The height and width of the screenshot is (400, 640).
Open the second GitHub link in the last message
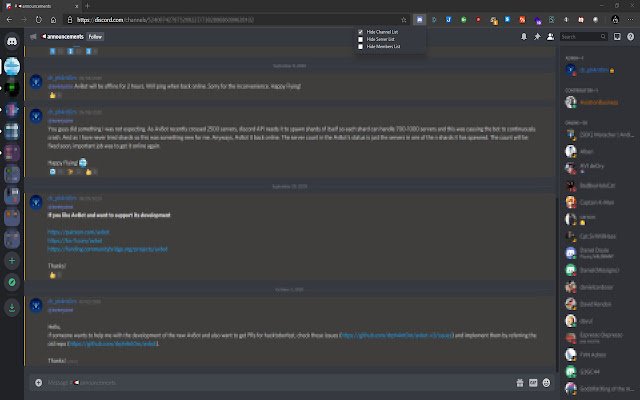(113, 344)
